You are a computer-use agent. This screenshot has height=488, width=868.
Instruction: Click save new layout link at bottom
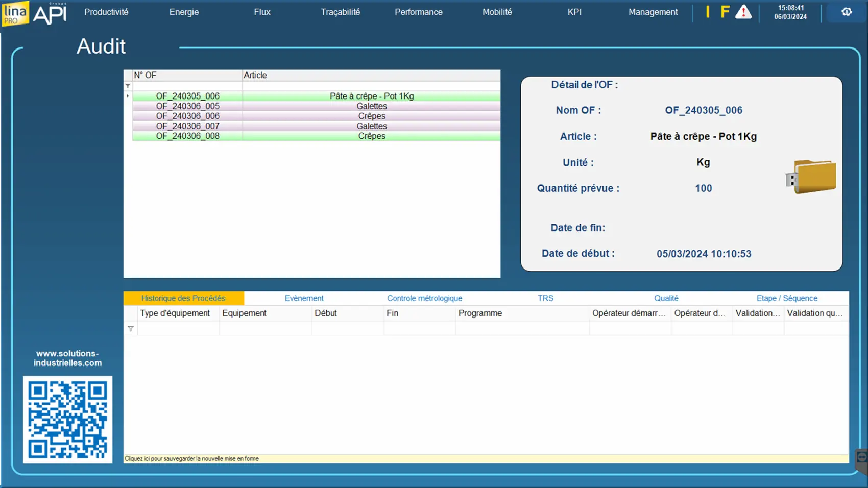point(191,459)
